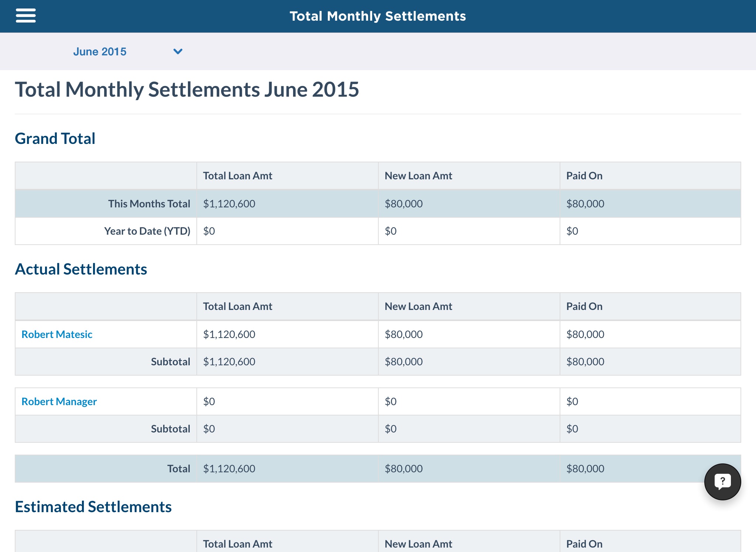Select This Months Total row label
Viewport: 756px width, 552px height.
pos(149,204)
